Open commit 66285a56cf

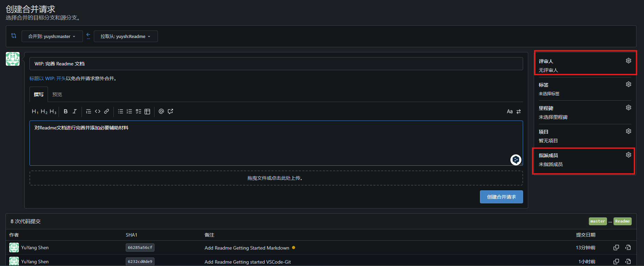click(x=140, y=248)
